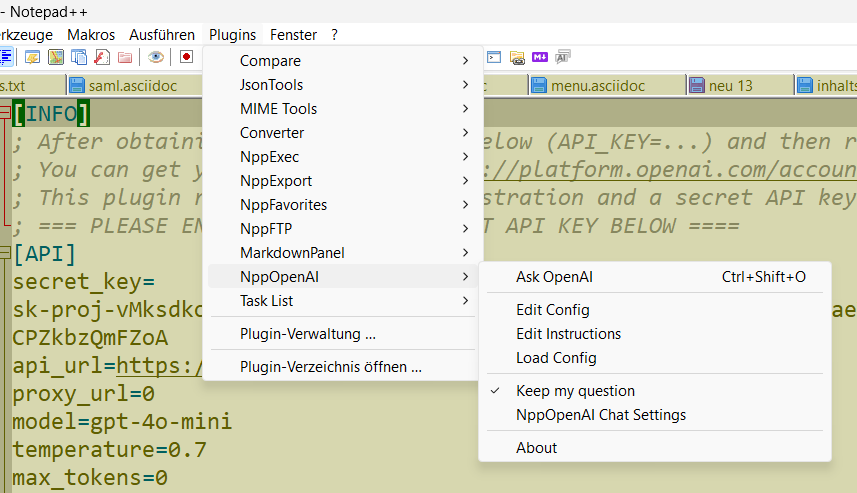Choose Load Config in the submenu
Viewport: 857px width, 493px height.
(655, 358)
